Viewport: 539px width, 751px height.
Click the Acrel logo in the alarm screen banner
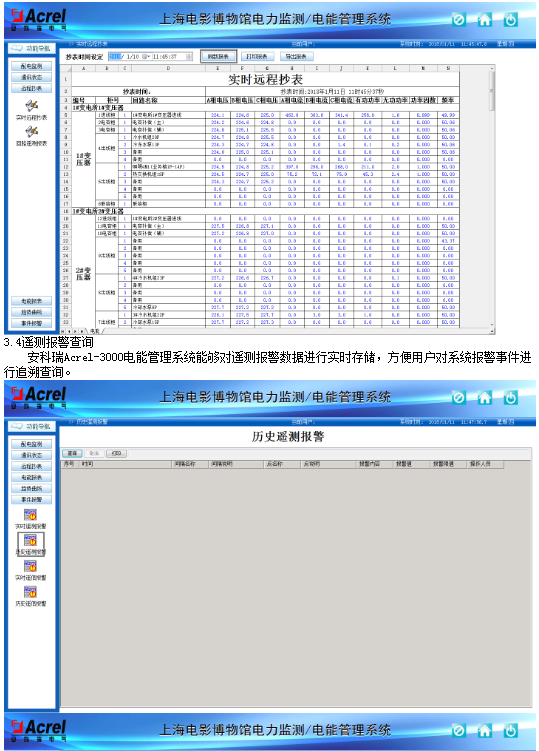click(x=38, y=397)
